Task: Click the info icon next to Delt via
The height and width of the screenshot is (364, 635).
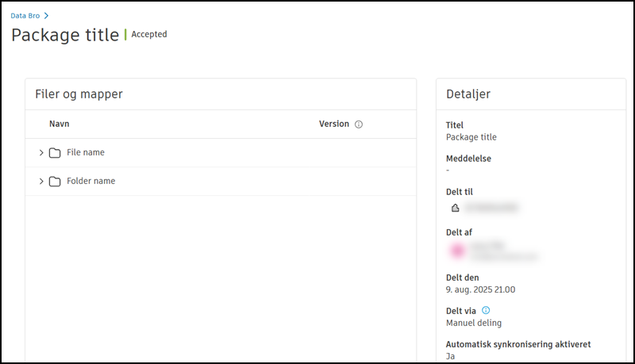Action: [486, 310]
